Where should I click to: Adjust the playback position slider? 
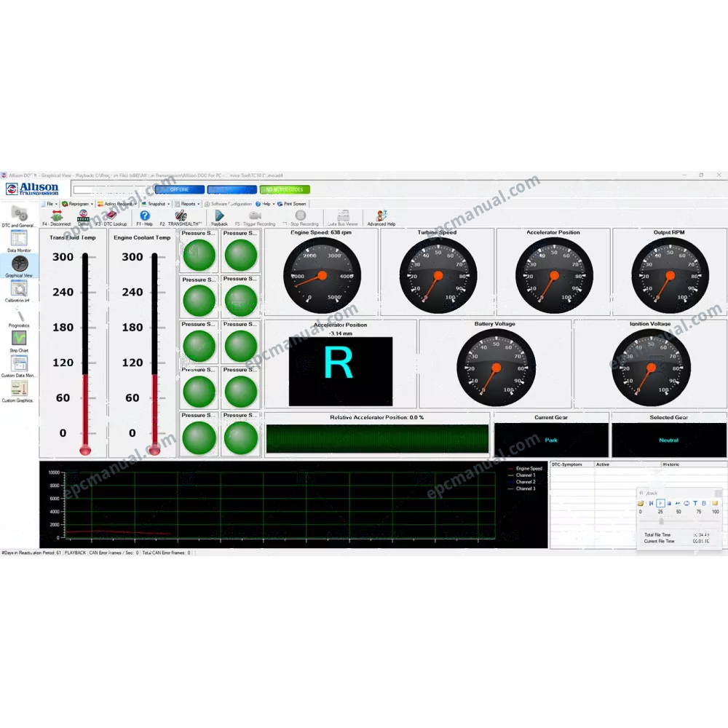pos(662,521)
